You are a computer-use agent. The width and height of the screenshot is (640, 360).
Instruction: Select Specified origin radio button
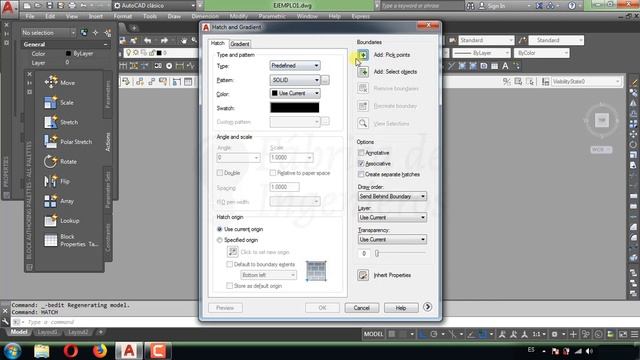coord(220,240)
